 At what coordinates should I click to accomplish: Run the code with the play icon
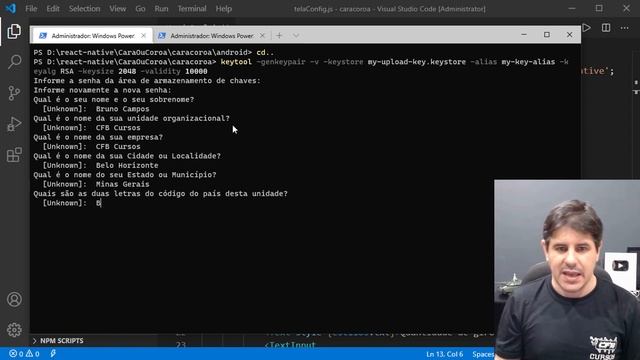coord(587,28)
